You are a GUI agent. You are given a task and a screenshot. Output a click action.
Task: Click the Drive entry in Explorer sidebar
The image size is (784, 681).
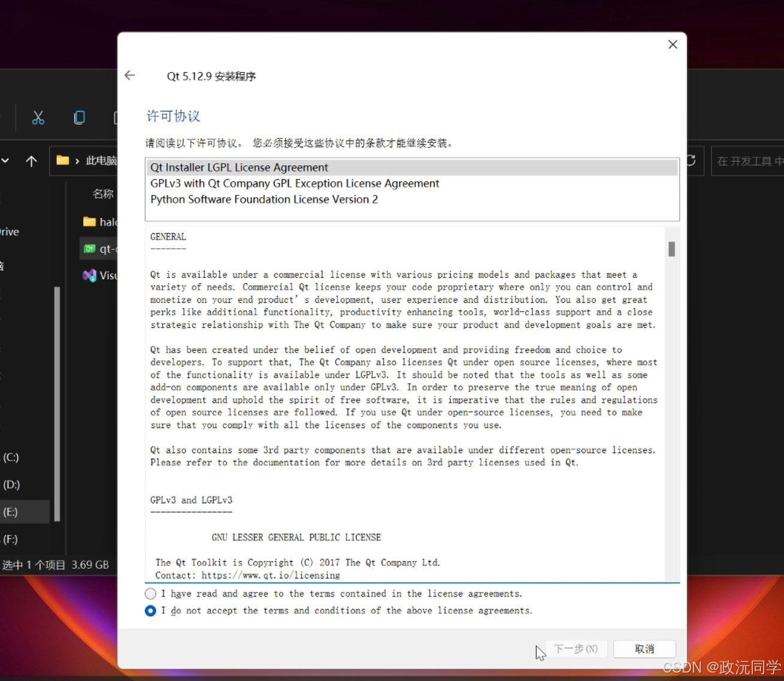pos(10,232)
